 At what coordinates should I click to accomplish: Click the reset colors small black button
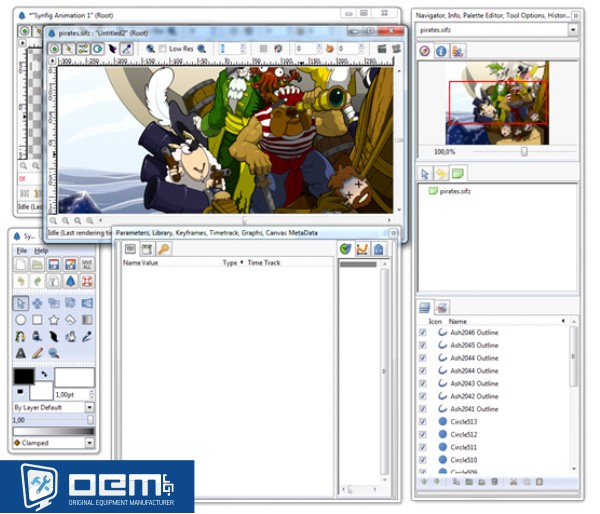click(x=20, y=392)
